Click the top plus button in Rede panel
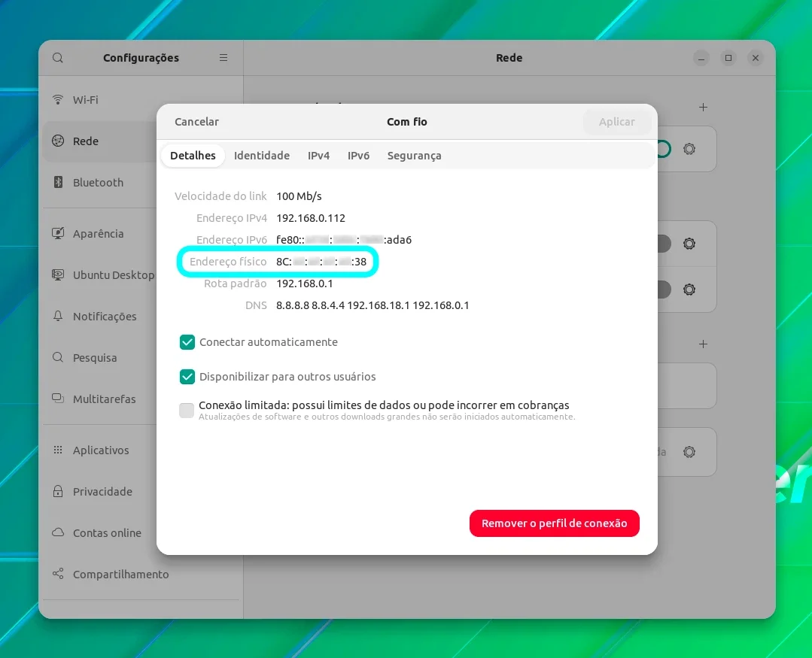Viewport: 812px width, 658px height. pos(703,108)
